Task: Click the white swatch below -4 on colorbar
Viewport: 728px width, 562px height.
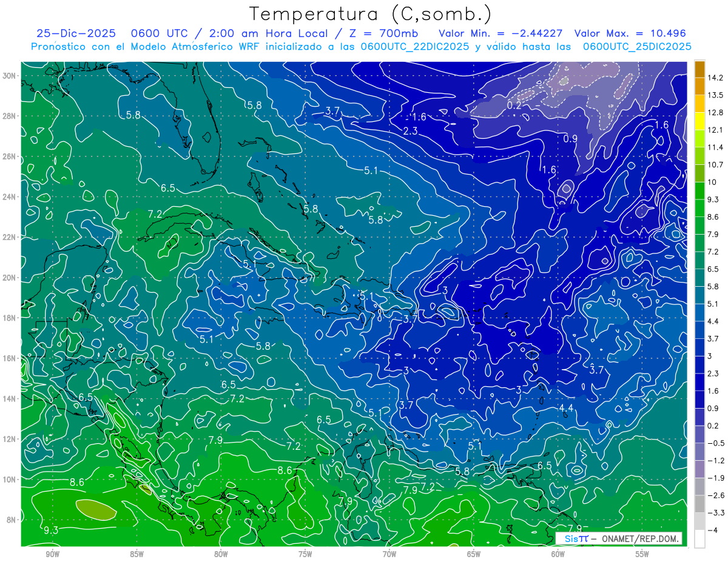Action: pyautogui.click(x=699, y=538)
